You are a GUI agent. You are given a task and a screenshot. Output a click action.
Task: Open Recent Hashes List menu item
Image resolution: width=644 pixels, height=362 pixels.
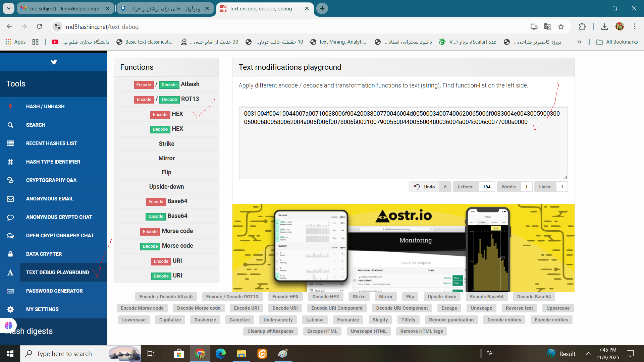tap(52, 143)
